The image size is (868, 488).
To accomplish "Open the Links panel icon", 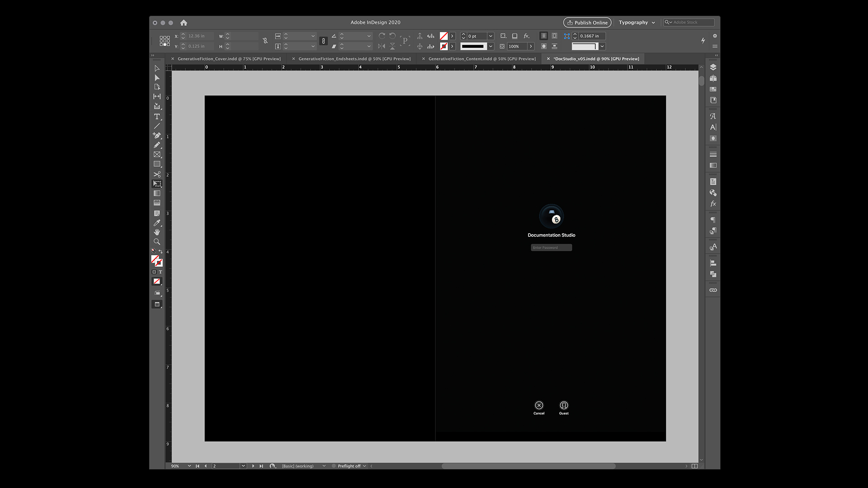I will pyautogui.click(x=713, y=290).
